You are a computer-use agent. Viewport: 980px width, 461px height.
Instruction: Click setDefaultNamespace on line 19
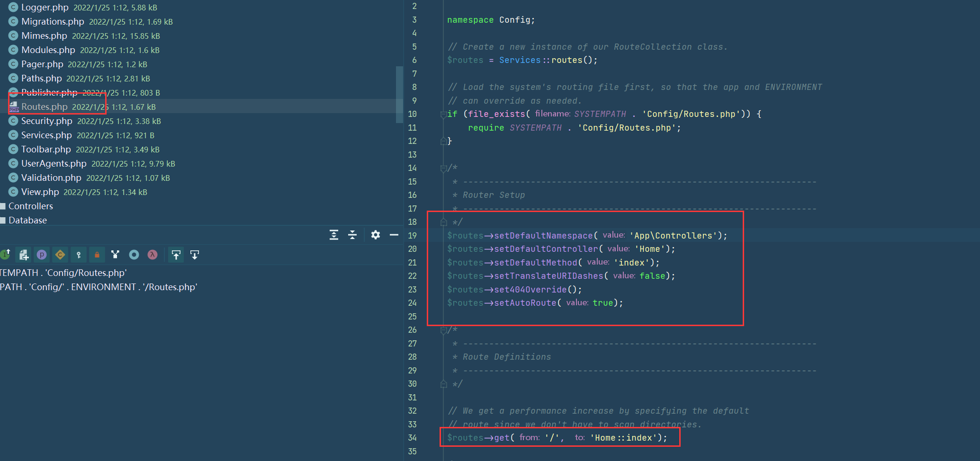pos(543,235)
